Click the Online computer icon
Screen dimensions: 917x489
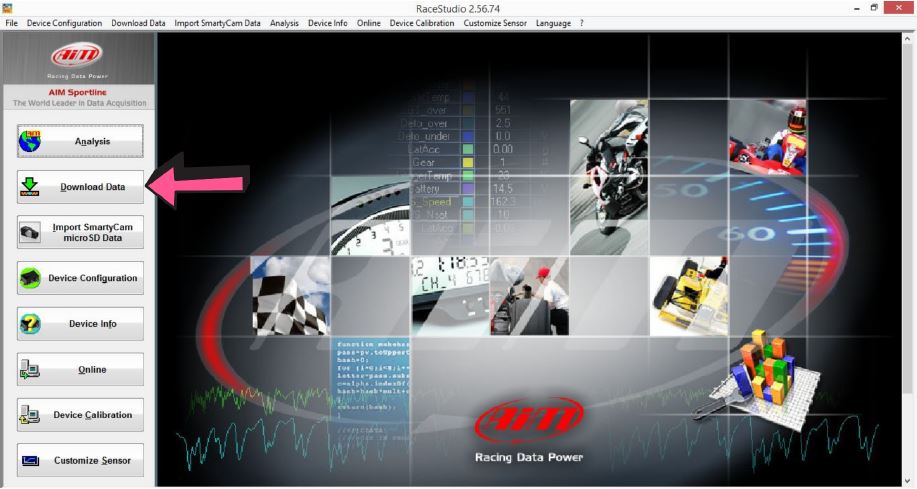[x=30, y=369]
